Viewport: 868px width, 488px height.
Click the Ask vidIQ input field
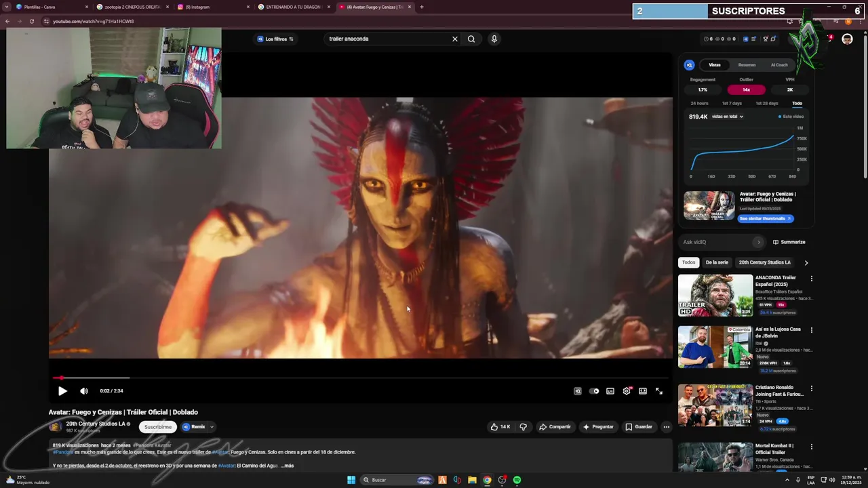717,242
